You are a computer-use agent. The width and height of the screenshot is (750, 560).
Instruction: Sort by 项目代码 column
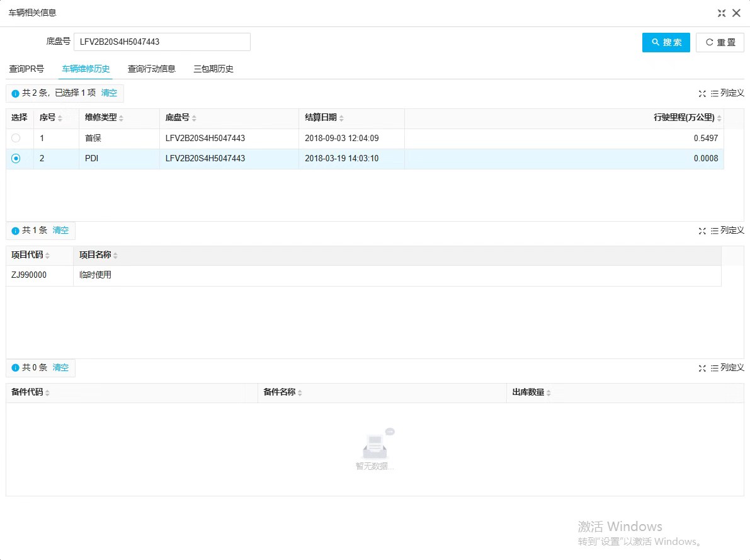[47, 256]
